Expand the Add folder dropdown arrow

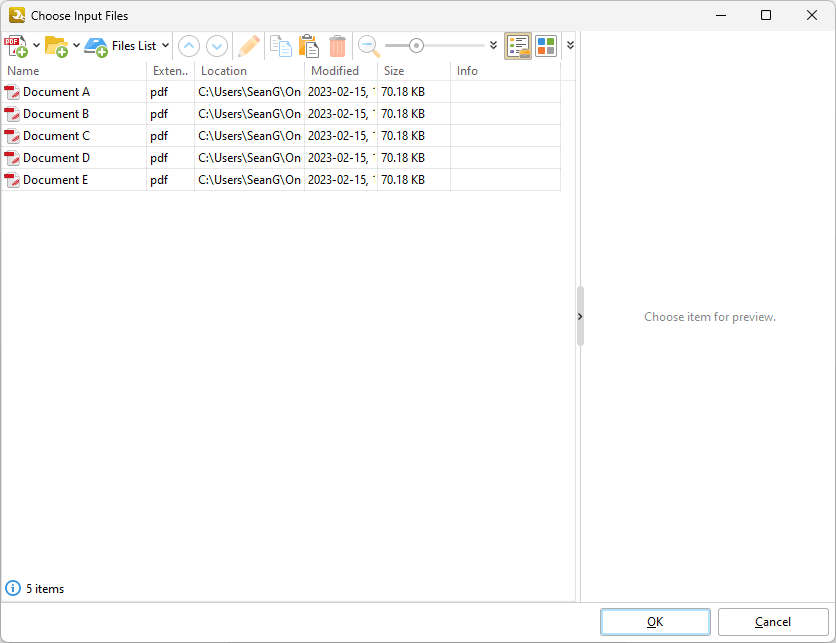[76, 45]
